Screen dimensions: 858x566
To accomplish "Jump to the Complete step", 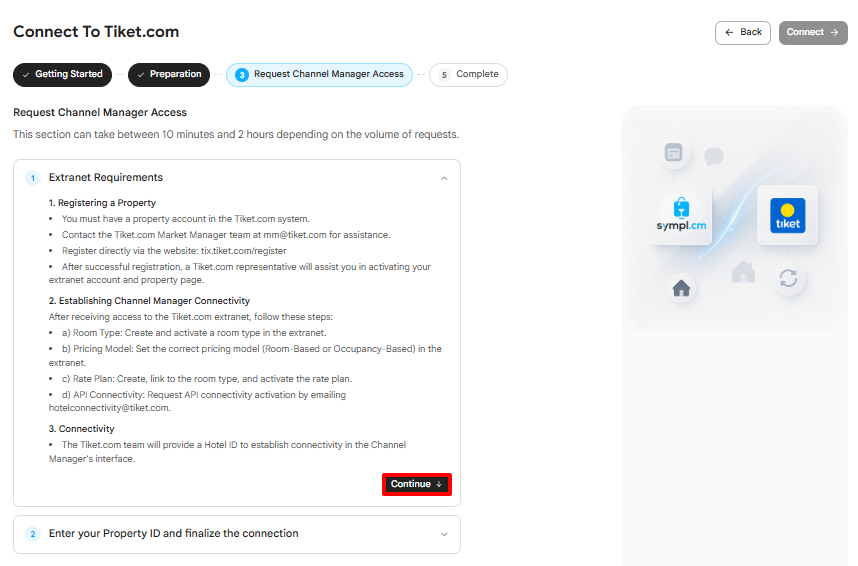I will (468, 74).
